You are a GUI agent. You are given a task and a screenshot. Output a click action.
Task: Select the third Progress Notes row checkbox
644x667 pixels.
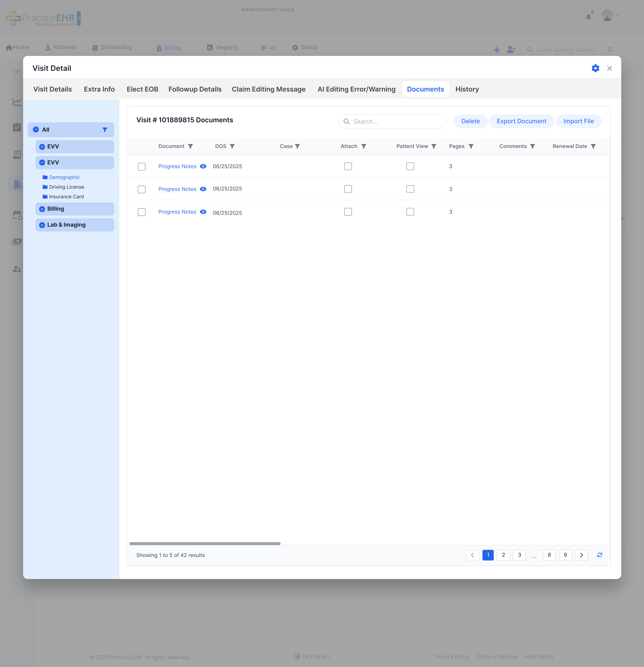point(141,212)
